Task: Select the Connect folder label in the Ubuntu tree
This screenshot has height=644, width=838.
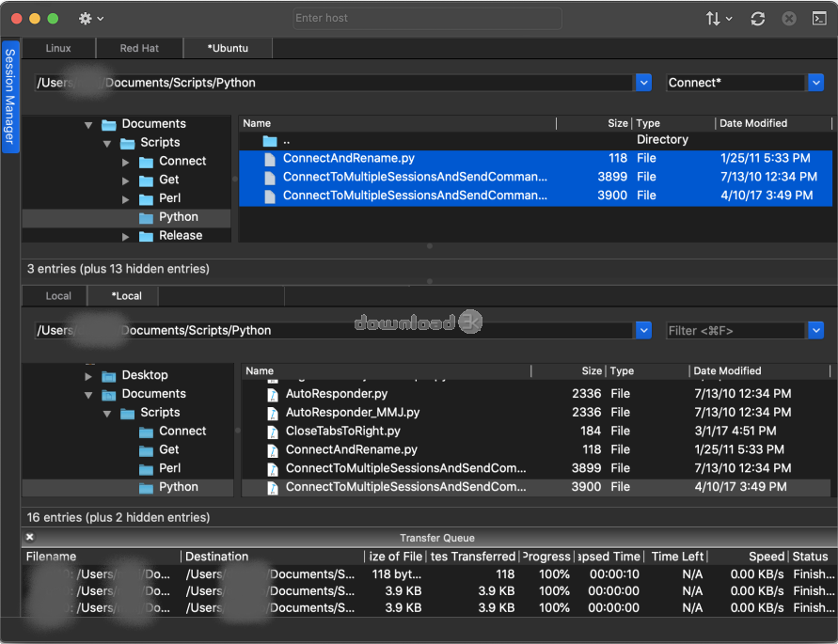Action: [x=182, y=162]
